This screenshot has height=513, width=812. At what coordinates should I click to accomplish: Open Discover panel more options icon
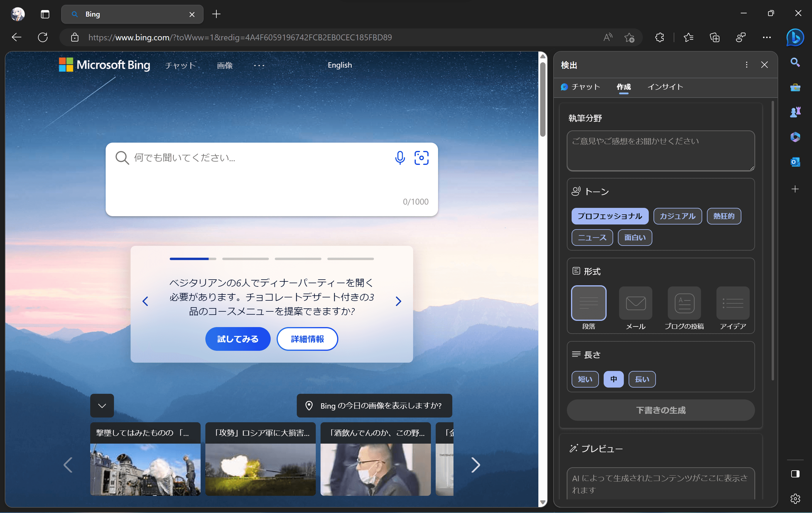coord(746,65)
